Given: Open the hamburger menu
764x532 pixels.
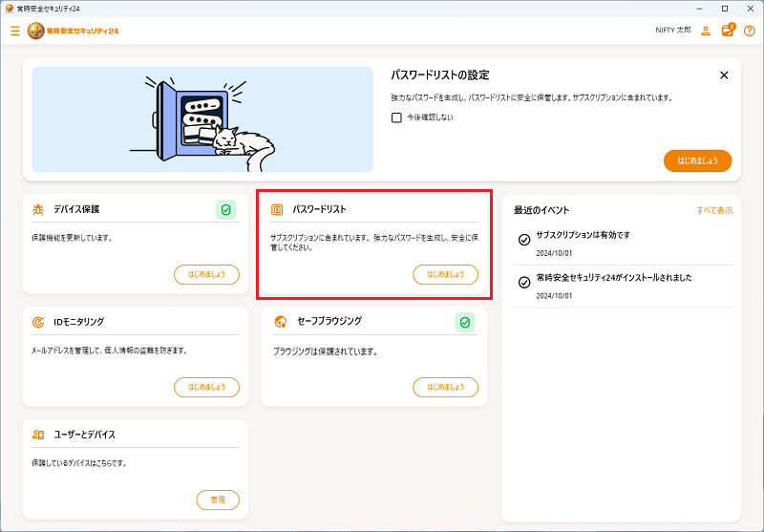Looking at the screenshot, I should point(15,31).
